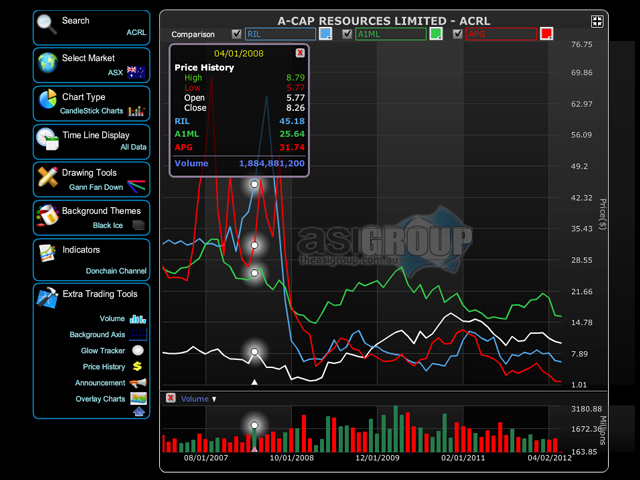Pick the red APG color swatch

pyautogui.click(x=547, y=33)
